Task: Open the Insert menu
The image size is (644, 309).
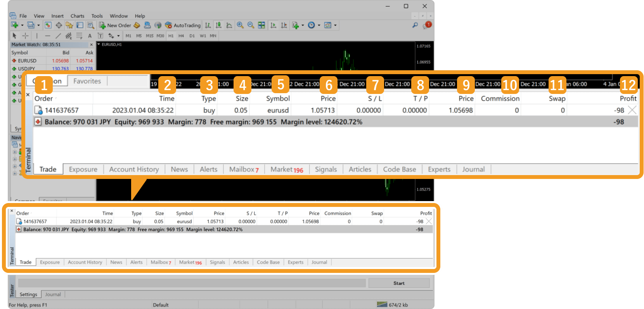Action: click(x=57, y=16)
